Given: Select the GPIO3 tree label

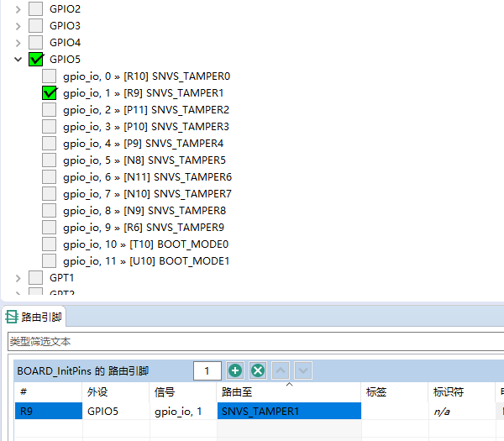Looking at the screenshot, I should click(65, 26).
